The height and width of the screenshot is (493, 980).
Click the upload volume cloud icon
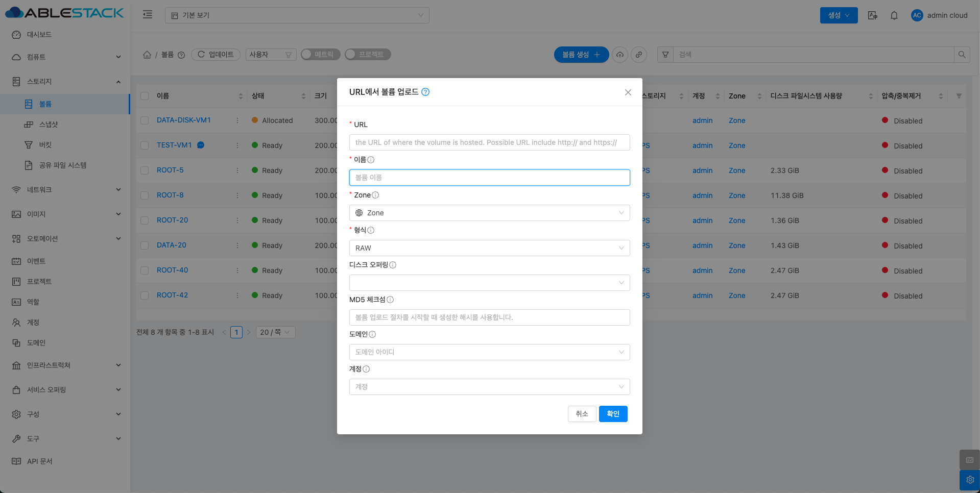tap(620, 55)
